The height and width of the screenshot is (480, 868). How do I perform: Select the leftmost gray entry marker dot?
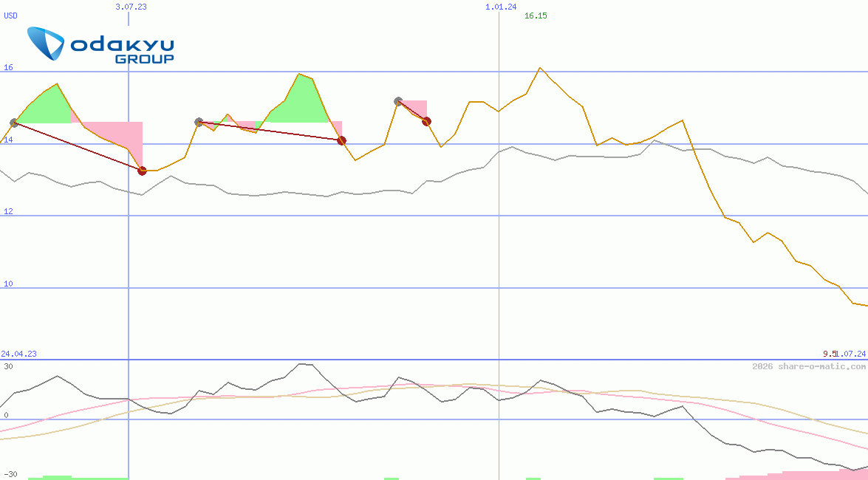14,123
